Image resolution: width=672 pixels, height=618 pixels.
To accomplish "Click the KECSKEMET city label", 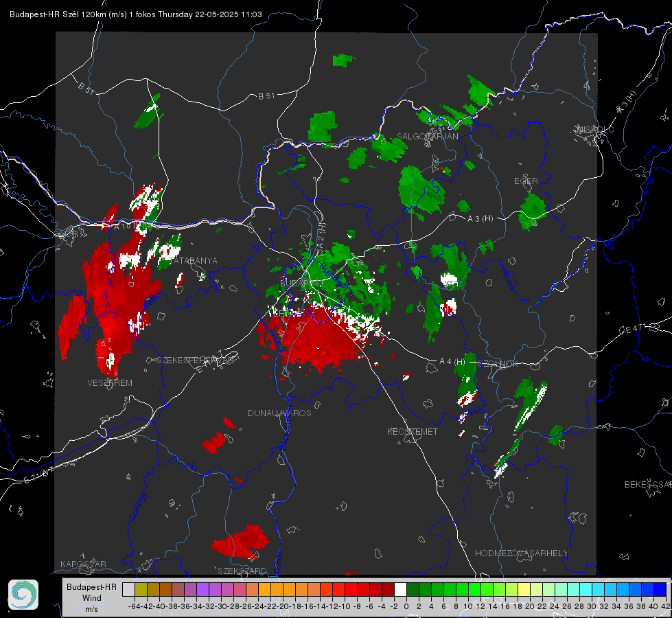I will 413,431.
